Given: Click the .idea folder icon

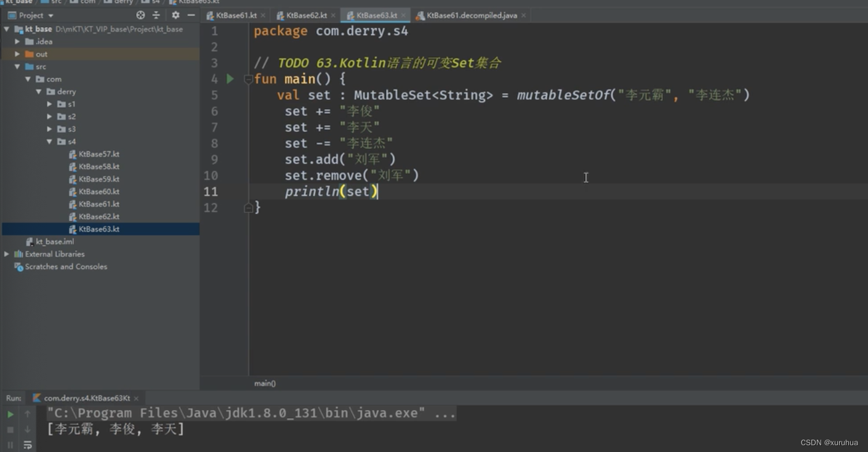Looking at the screenshot, I should click(29, 41).
